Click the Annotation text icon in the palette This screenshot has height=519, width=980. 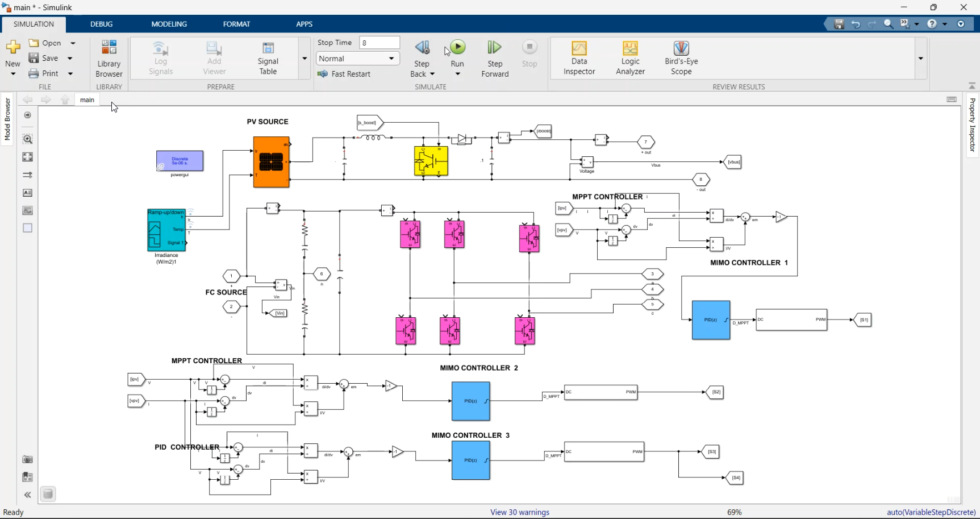tap(27, 193)
